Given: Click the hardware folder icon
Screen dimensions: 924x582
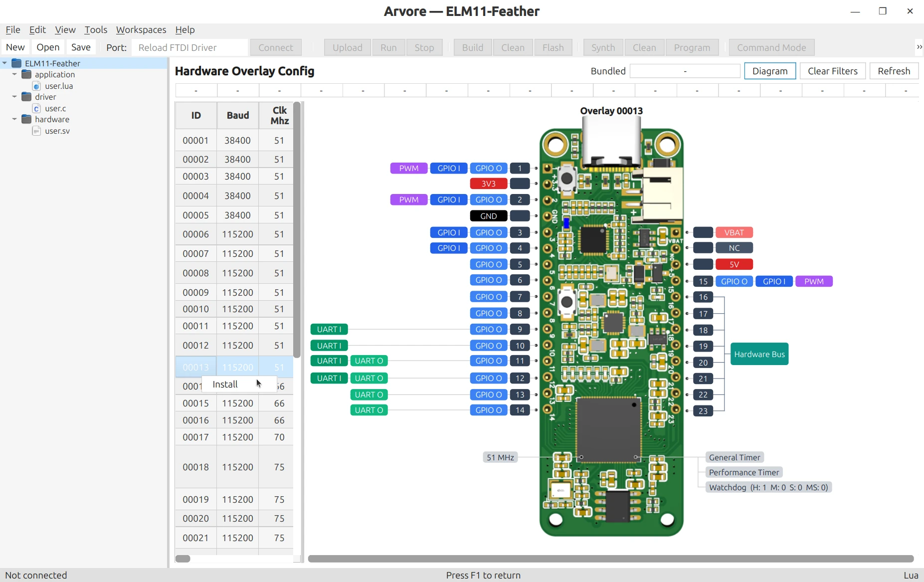Looking at the screenshot, I should pos(26,119).
